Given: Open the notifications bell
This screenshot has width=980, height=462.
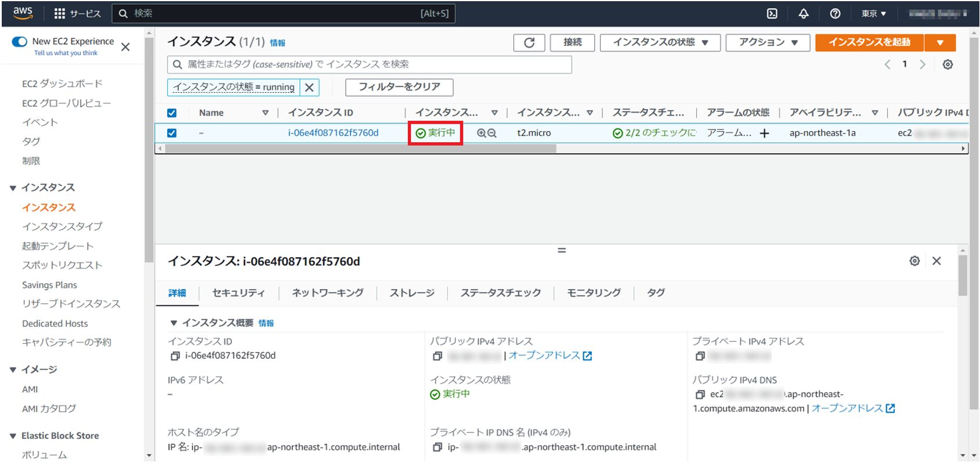Looking at the screenshot, I should tap(804, 13).
